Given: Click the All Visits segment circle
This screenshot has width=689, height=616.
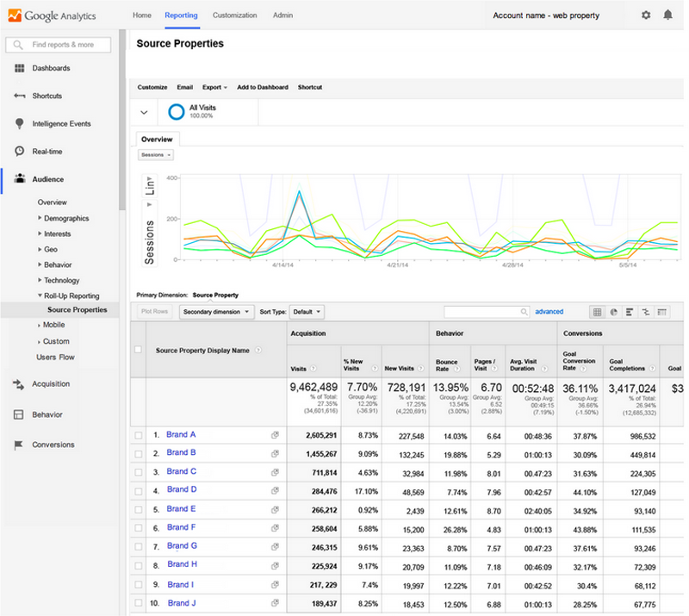Looking at the screenshot, I should 176,112.
